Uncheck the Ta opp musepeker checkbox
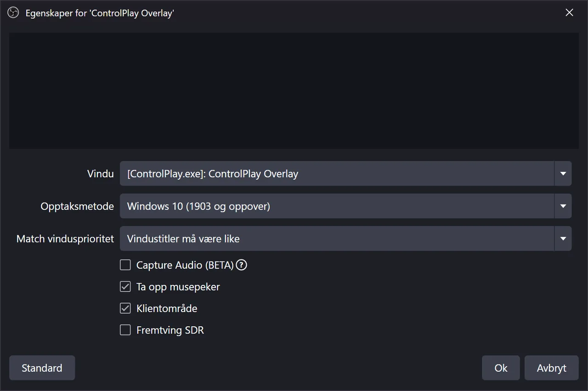The width and height of the screenshot is (588, 391). 125,287
